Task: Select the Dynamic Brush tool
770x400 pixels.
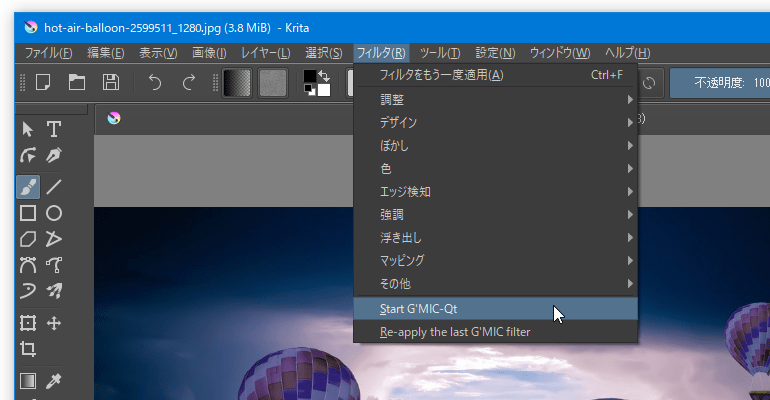Action: tap(28, 291)
